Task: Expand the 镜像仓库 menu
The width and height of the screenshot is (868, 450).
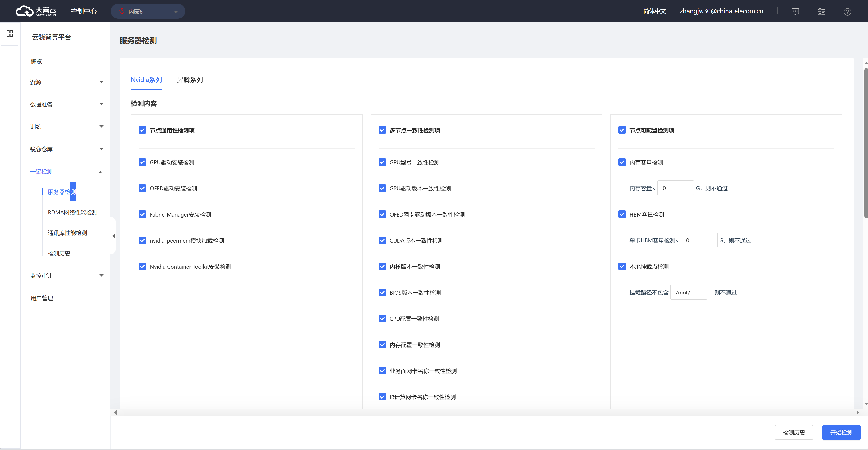Action: tap(67, 149)
